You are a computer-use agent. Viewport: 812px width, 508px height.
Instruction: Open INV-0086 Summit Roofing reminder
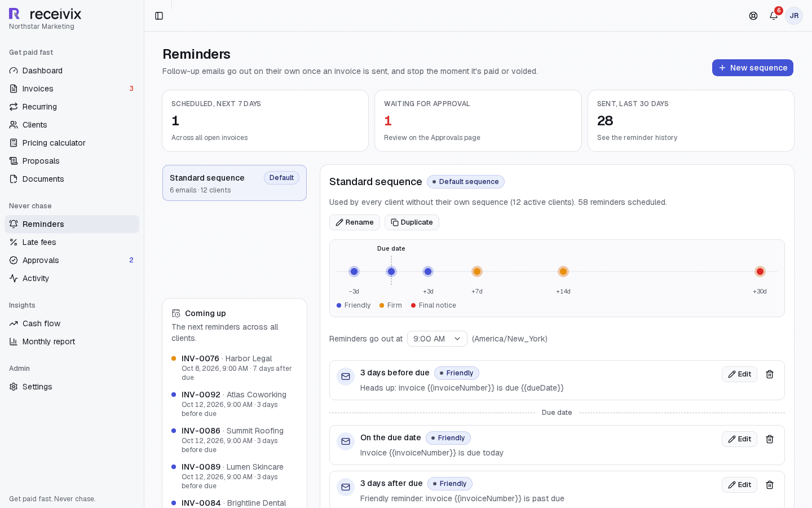[x=235, y=440]
